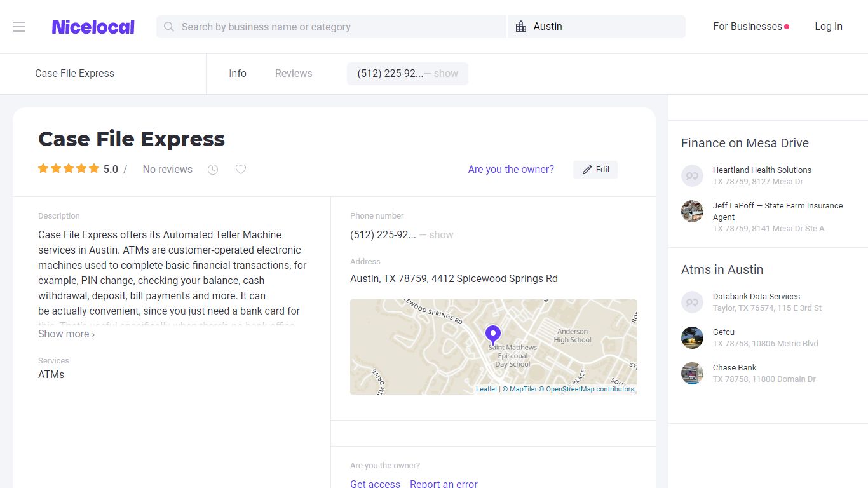
Task: Click the address Spicewood Springs Rd
Action: click(x=454, y=278)
